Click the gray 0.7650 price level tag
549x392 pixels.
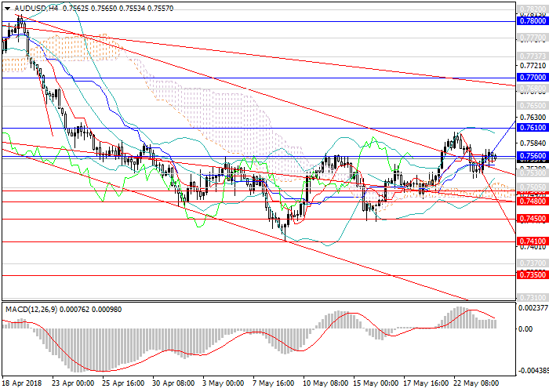tap(532, 104)
